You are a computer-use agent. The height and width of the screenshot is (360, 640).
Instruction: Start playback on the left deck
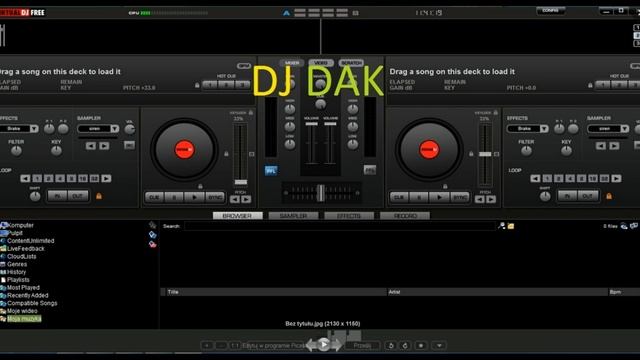(x=194, y=197)
